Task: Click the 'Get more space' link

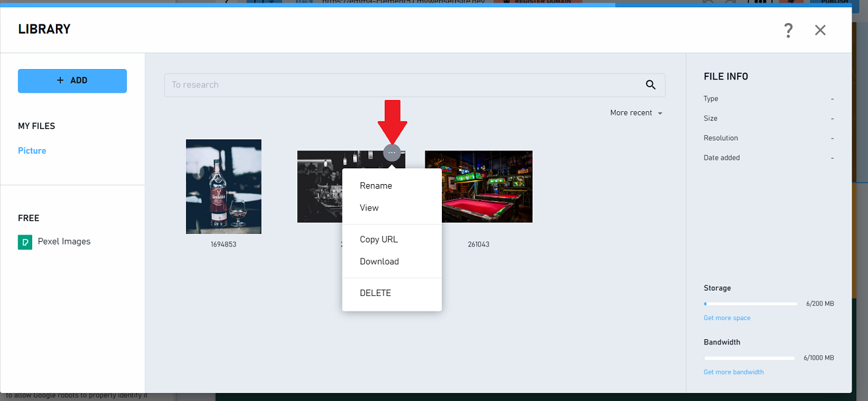Action: pos(727,318)
